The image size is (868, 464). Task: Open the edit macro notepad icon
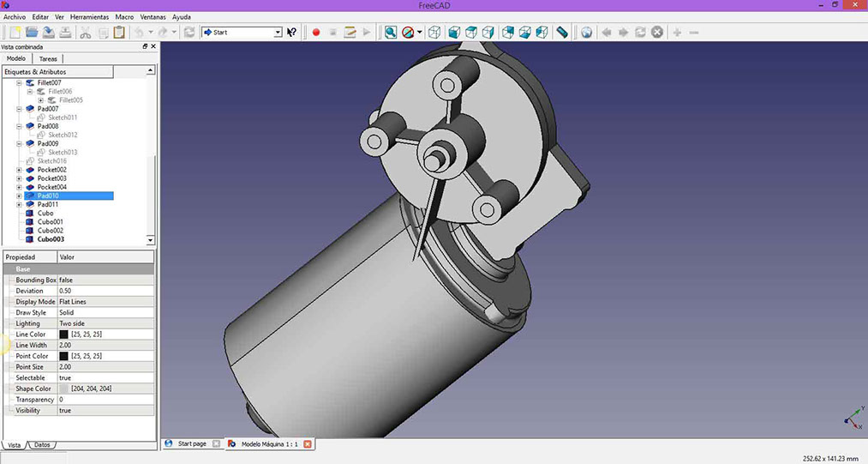click(x=350, y=32)
